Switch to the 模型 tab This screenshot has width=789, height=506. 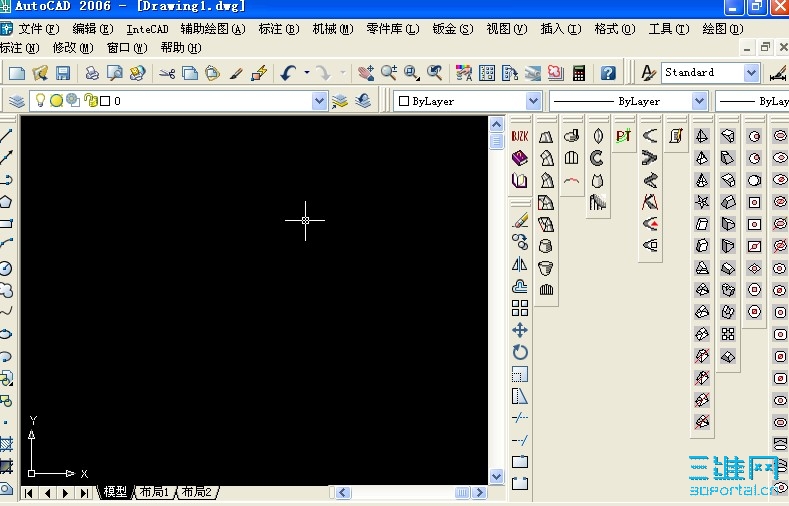115,491
